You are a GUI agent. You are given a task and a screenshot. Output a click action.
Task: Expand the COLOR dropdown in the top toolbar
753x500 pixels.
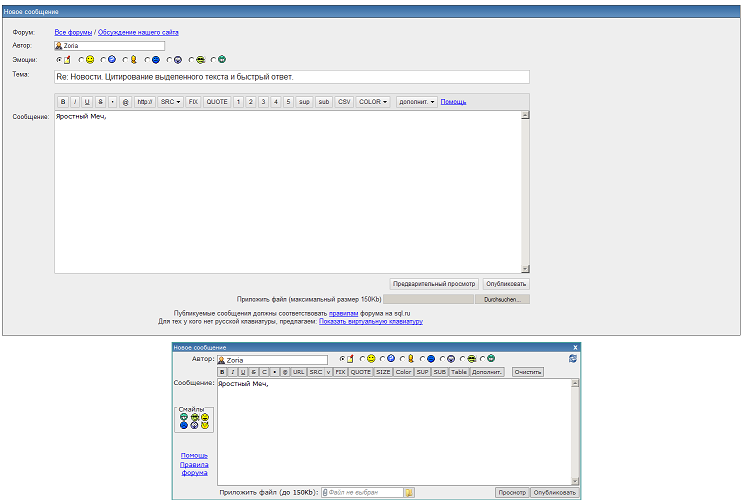pos(373,102)
